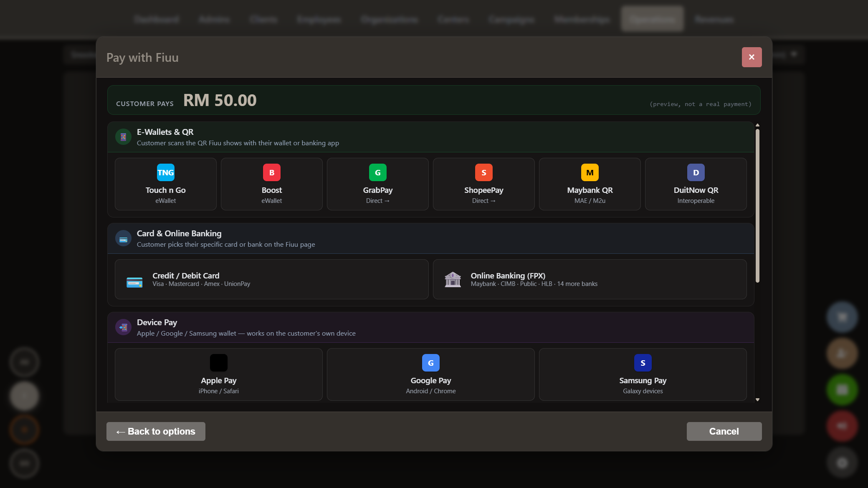Image resolution: width=868 pixels, height=488 pixels.
Task: Click the red Boost B icon
Action: pyautogui.click(x=272, y=172)
